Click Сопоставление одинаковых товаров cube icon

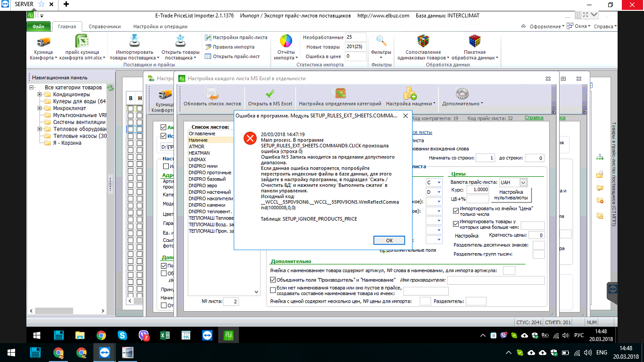[422, 41]
